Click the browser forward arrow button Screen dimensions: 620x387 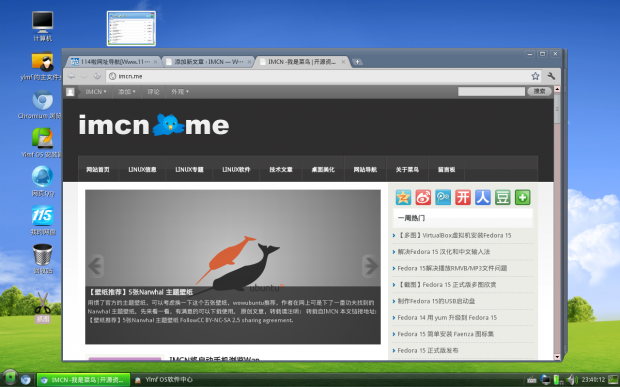(x=84, y=76)
